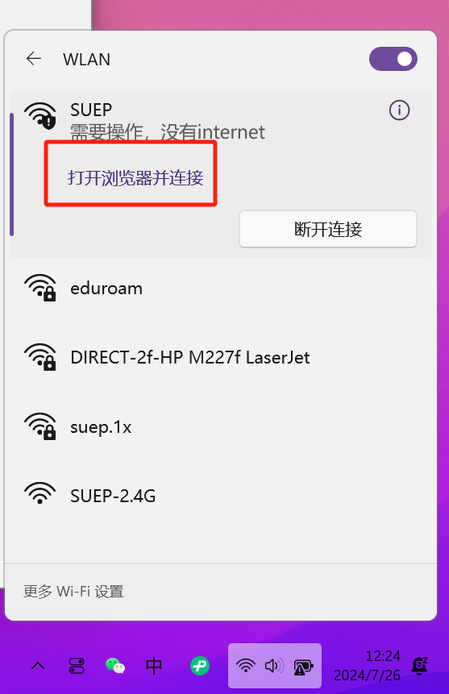Click the toggle-style tray icon beside WeChat
Viewport: 449px width, 694px height.
77,666
